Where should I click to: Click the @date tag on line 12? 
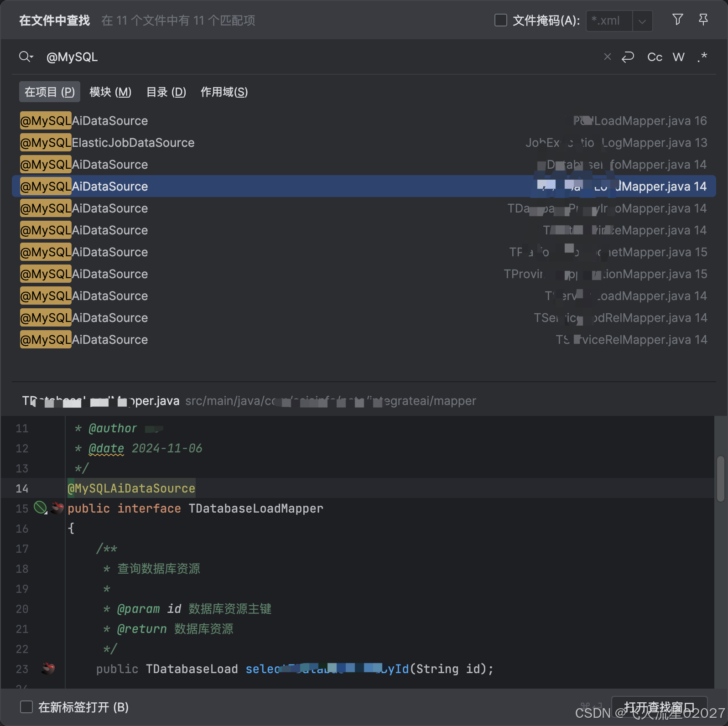coord(106,448)
